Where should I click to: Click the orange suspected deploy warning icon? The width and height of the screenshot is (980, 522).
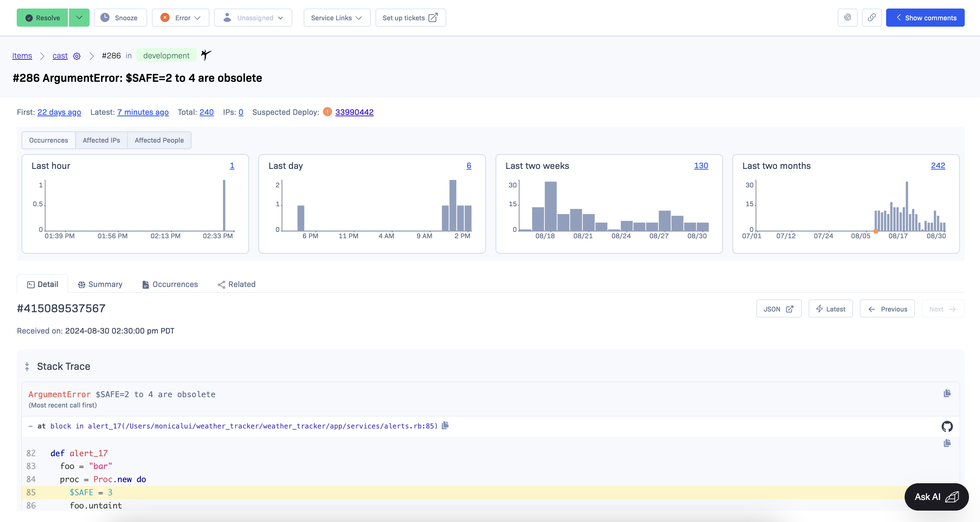pyautogui.click(x=327, y=112)
